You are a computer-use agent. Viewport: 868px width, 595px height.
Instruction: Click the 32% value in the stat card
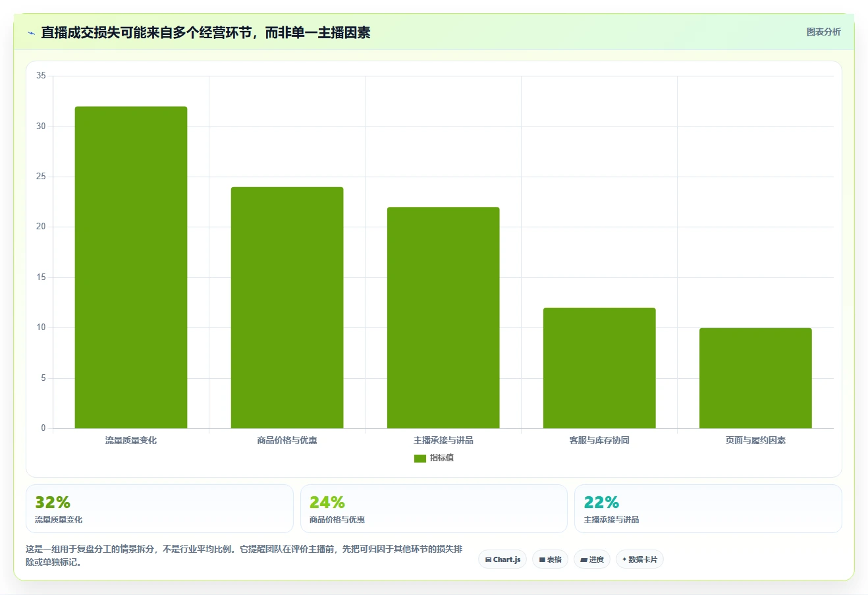coord(53,503)
